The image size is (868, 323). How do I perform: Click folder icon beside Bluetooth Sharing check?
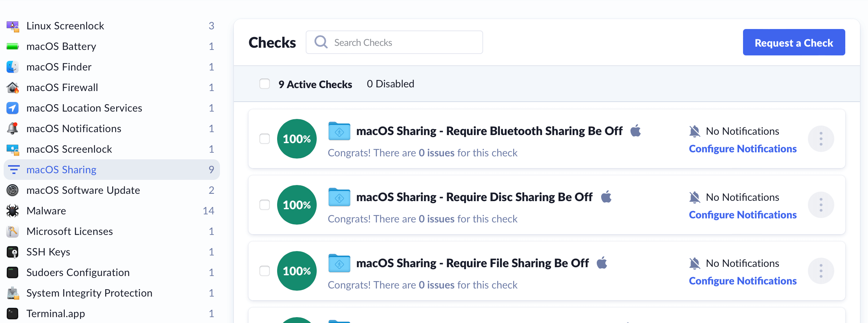click(339, 131)
